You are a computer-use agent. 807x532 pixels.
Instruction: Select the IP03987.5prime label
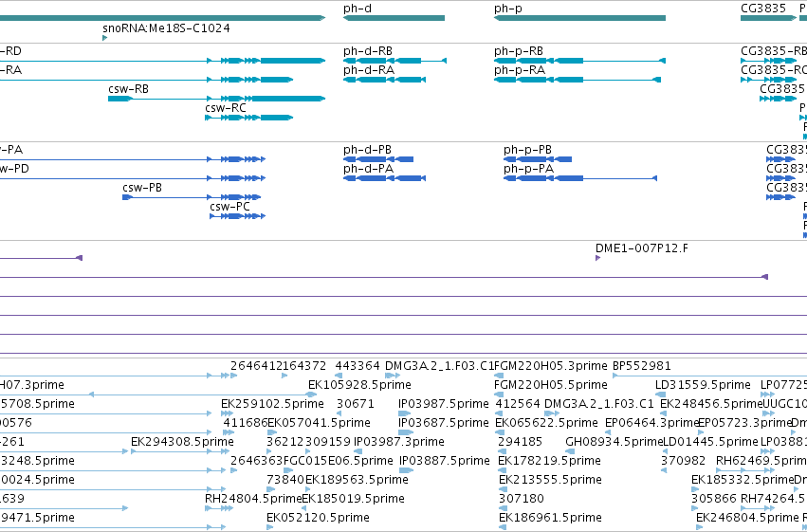[443, 404]
